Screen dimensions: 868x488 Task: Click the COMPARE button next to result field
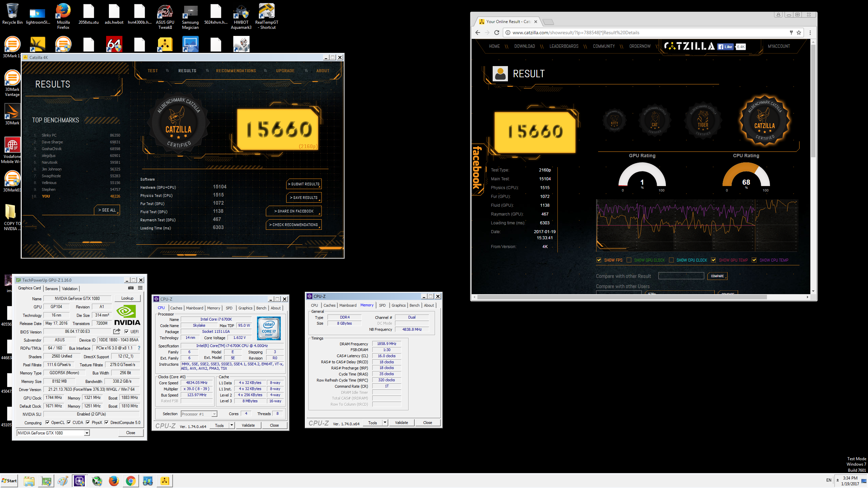717,276
